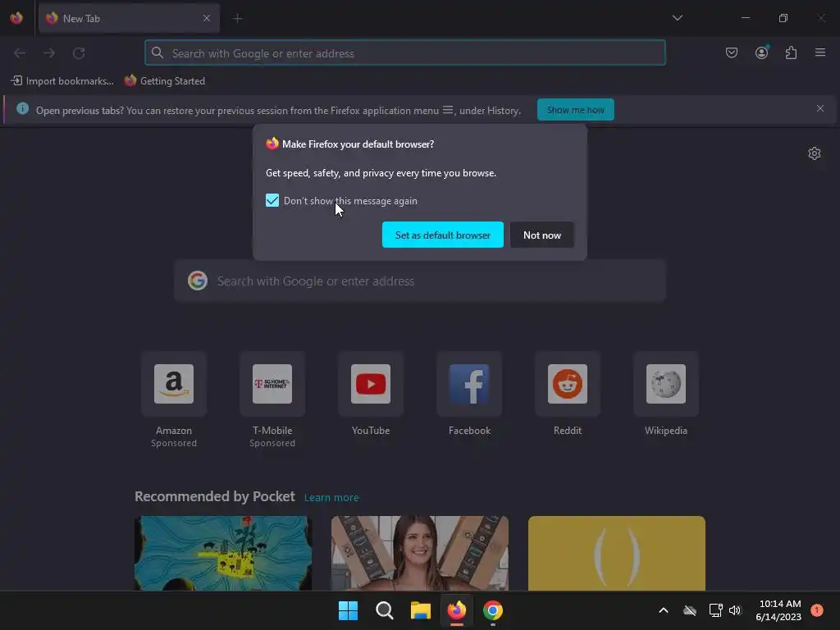The width and height of the screenshot is (840, 630).
Task: Open Firefox View pinned icon
Action: 16,18
